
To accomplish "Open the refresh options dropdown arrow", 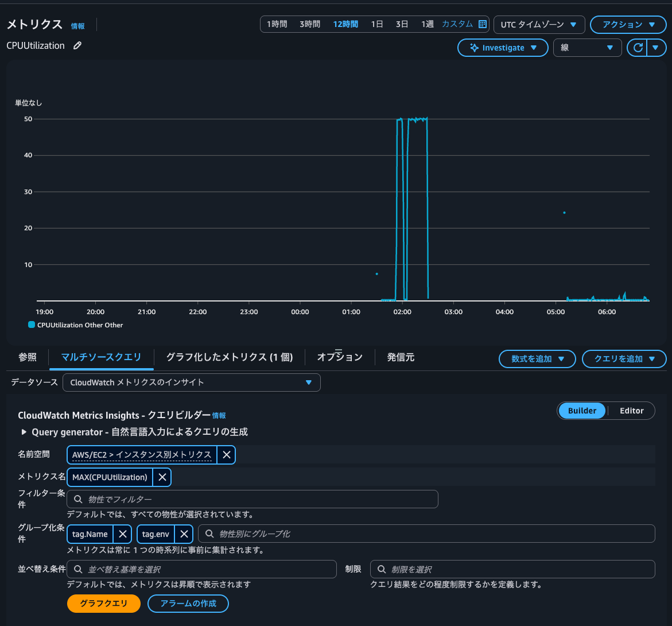I will point(656,48).
